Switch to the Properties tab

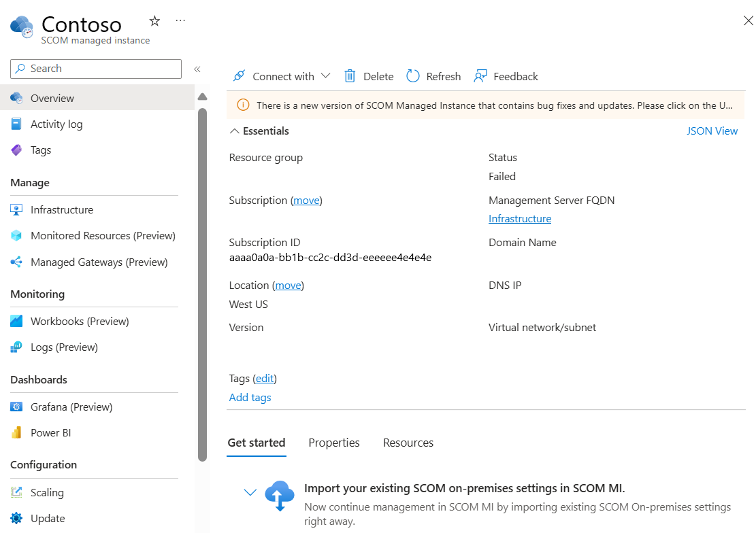(334, 443)
